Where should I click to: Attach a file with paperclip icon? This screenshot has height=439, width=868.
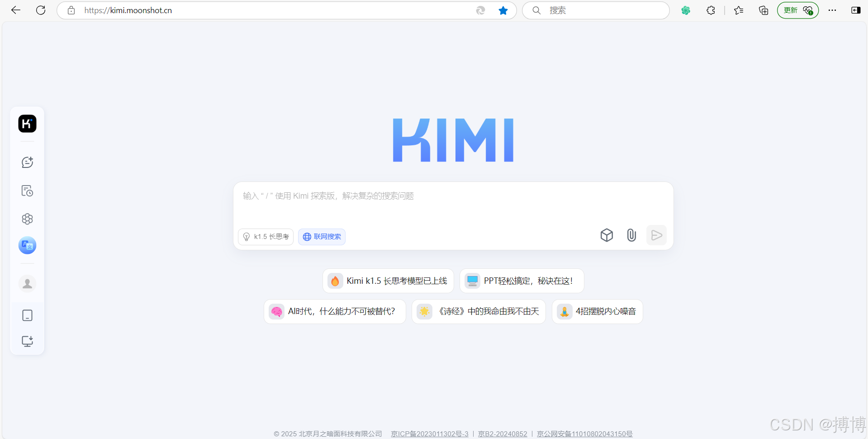pos(631,235)
